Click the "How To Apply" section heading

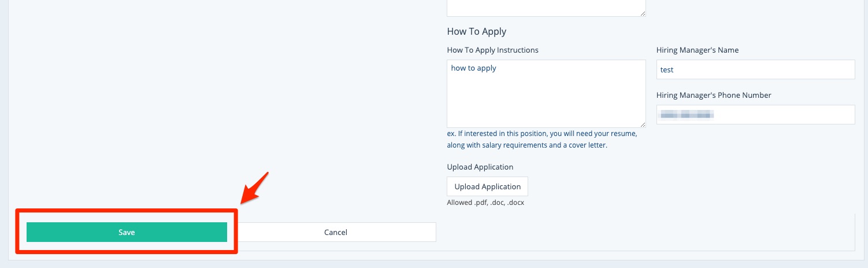click(x=476, y=31)
